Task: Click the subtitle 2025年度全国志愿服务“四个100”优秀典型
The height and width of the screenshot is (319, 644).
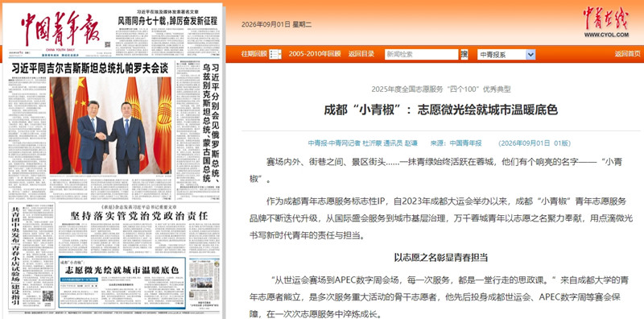Action: tap(441, 89)
